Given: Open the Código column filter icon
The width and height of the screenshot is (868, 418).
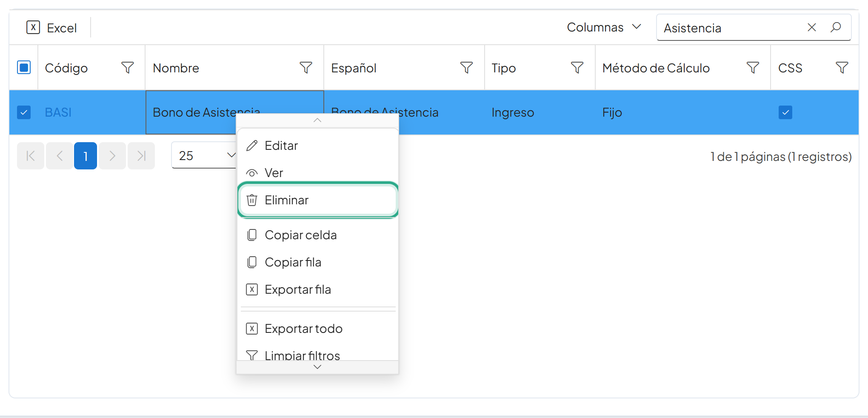Looking at the screenshot, I should (128, 68).
